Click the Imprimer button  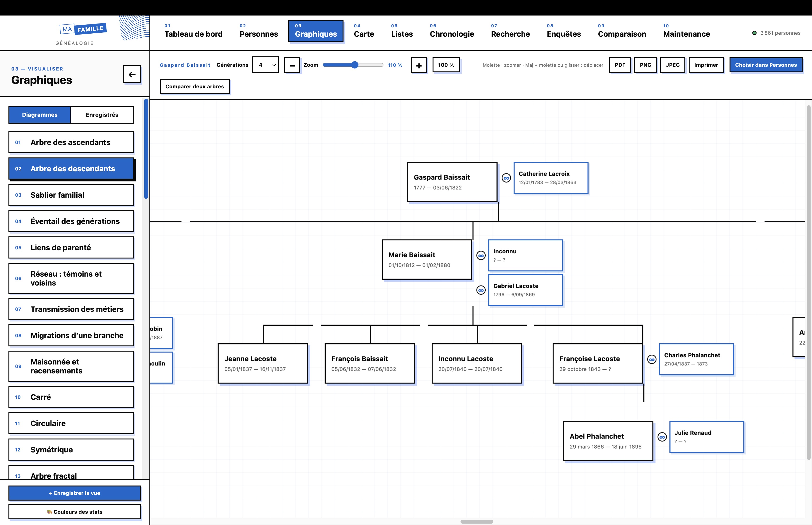point(706,65)
